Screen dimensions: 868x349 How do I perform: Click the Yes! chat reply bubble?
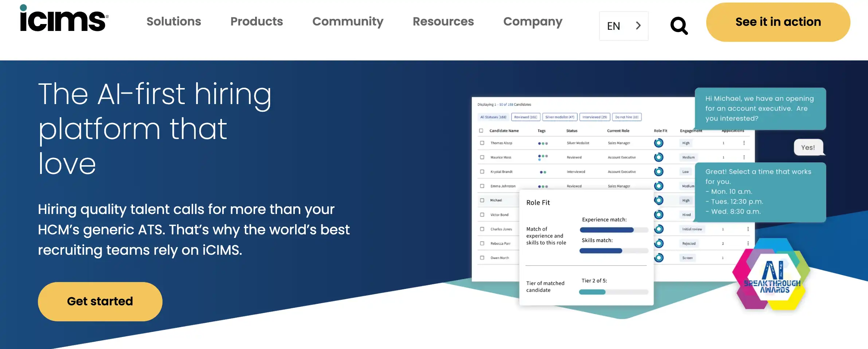(808, 147)
